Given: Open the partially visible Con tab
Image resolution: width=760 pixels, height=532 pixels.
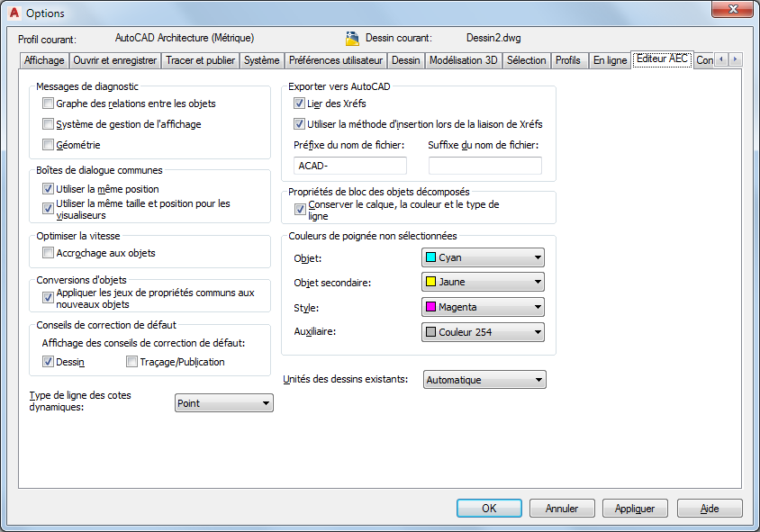Looking at the screenshot, I should [x=704, y=60].
